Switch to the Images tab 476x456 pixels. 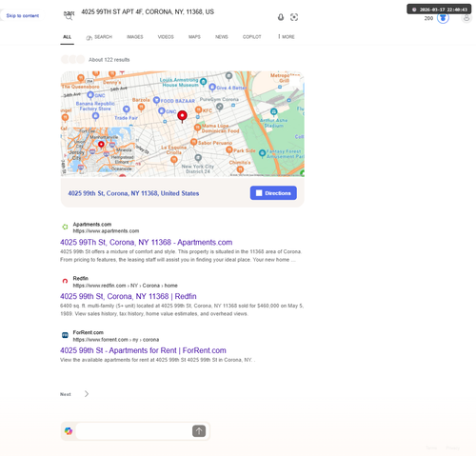click(x=135, y=37)
